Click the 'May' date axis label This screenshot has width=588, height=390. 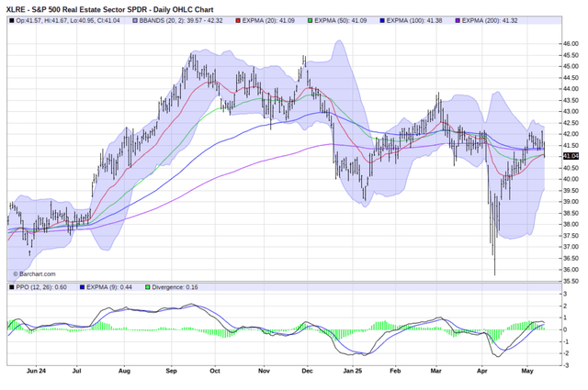(527, 371)
